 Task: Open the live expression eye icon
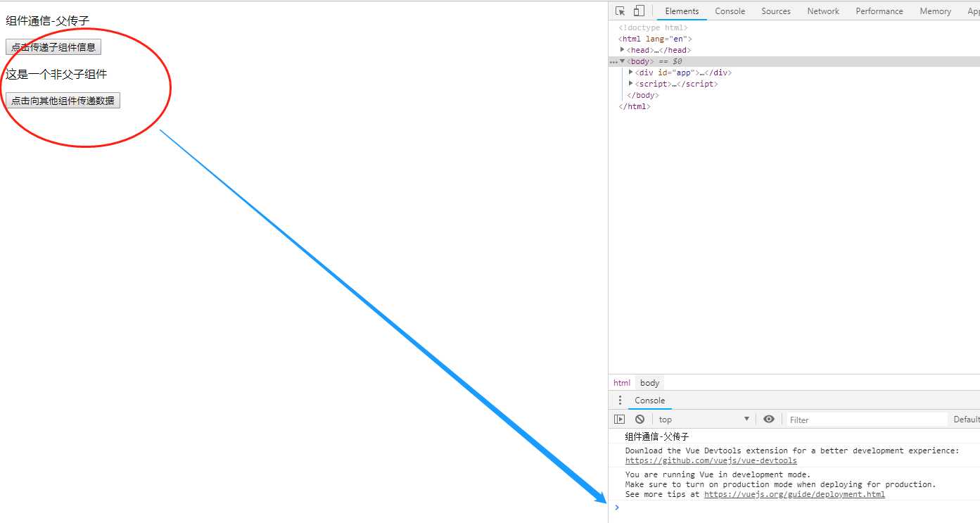[x=769, y=420]
